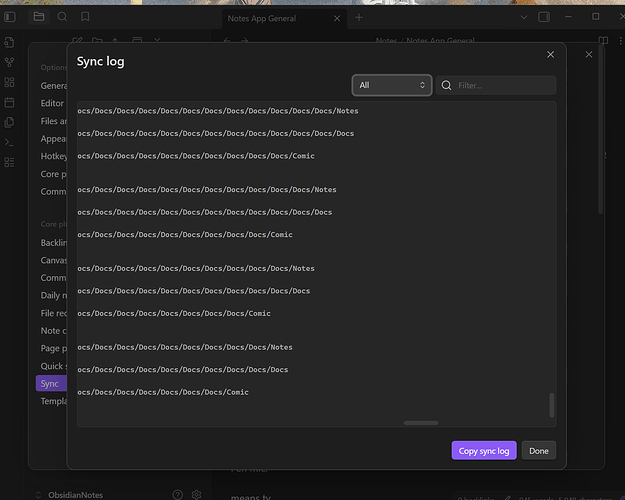Open the canvas grid icon in ribbon
625x500 pixels.
coord(10,82)
